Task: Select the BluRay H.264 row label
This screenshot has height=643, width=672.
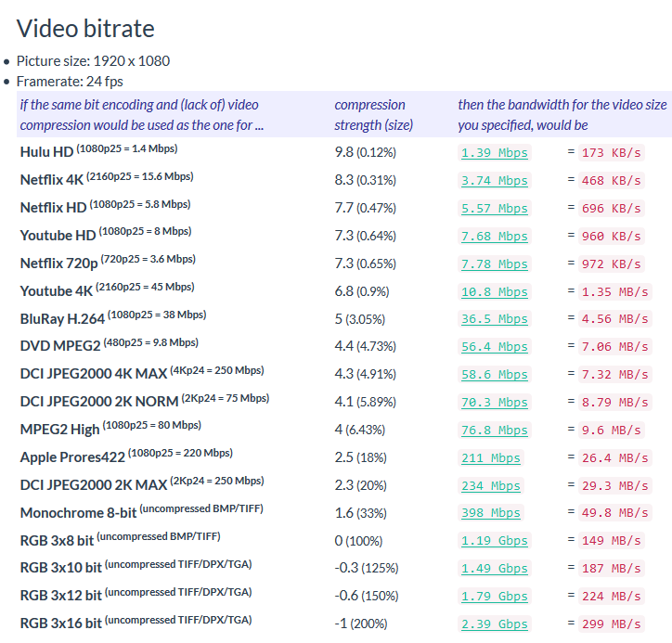Action: click(x=62, y=319)
